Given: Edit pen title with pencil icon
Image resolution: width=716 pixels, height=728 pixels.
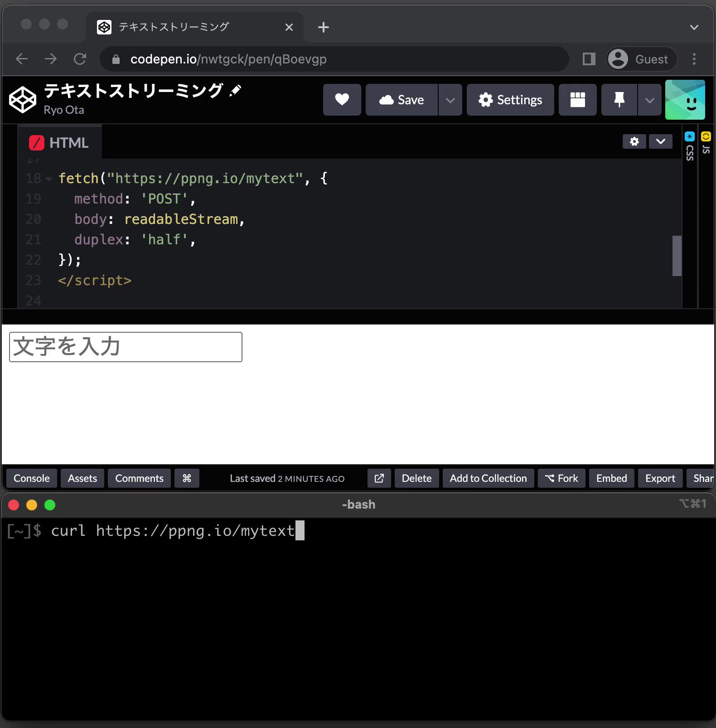Looking at the screenshot, I should pyautogui.click(x=235, y=91).
